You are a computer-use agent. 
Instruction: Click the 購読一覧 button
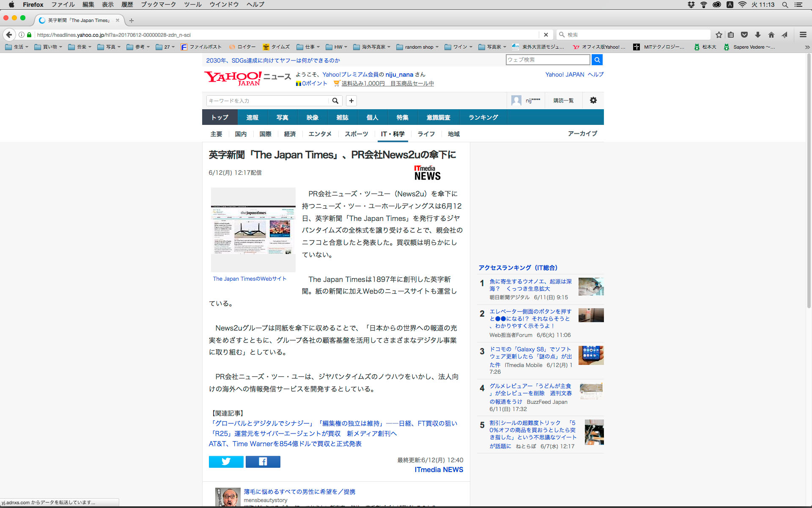tap(563, 100)
